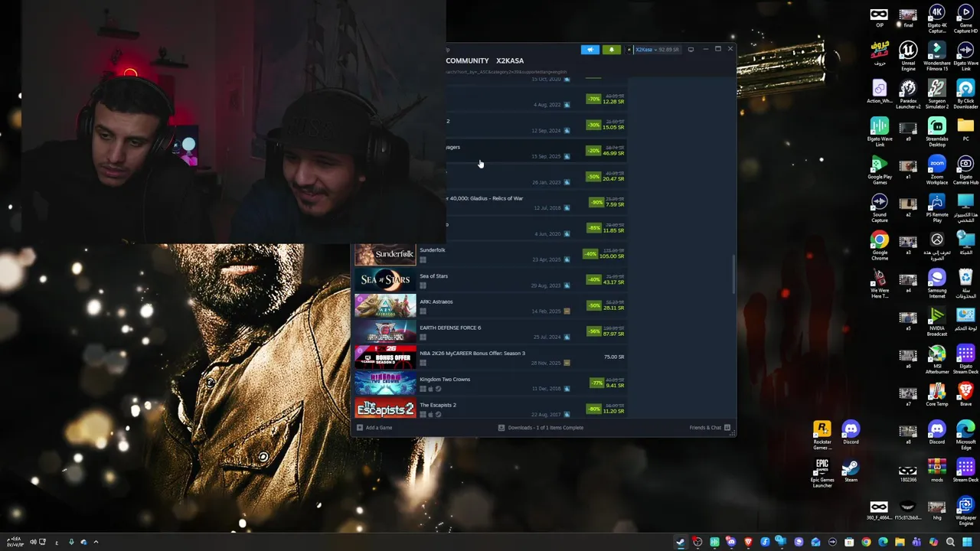This screenshot has height=551, width=980.
Task: Open The Escapists 2 listing
Action: click(491, 409)
